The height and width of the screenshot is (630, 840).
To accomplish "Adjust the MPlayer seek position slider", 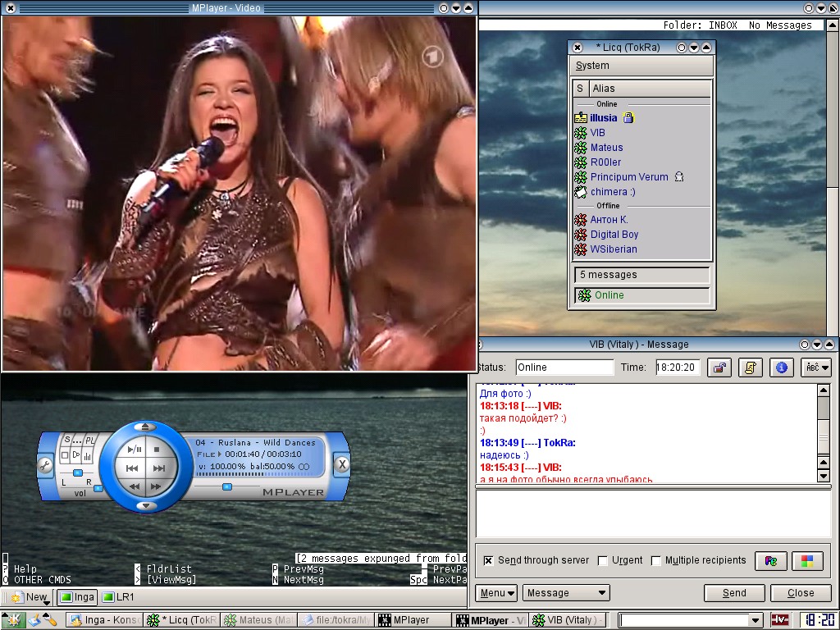I will point(227,486).
